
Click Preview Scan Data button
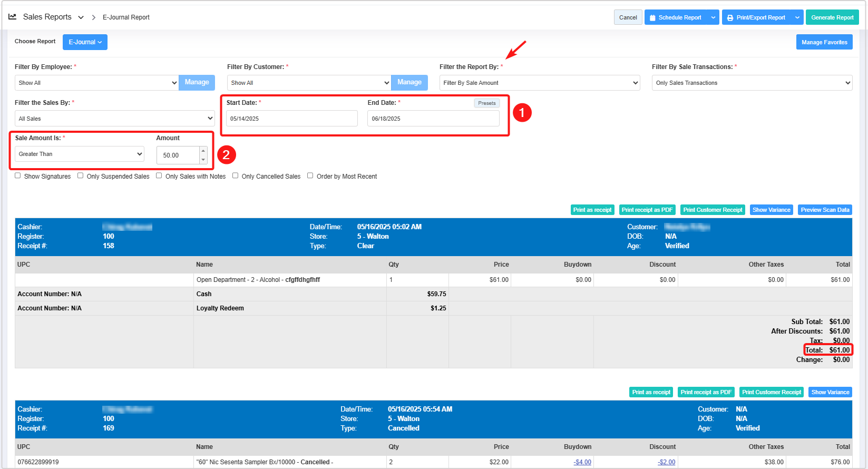825,210
